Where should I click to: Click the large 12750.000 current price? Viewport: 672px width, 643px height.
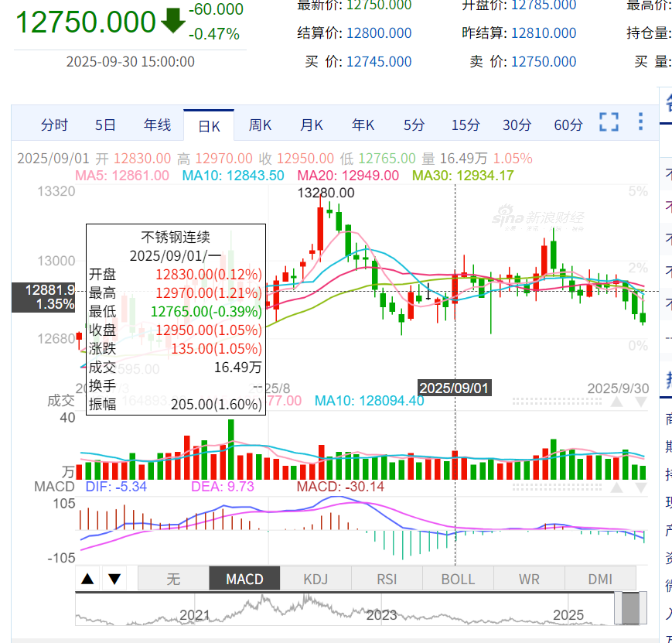[86, 22]
